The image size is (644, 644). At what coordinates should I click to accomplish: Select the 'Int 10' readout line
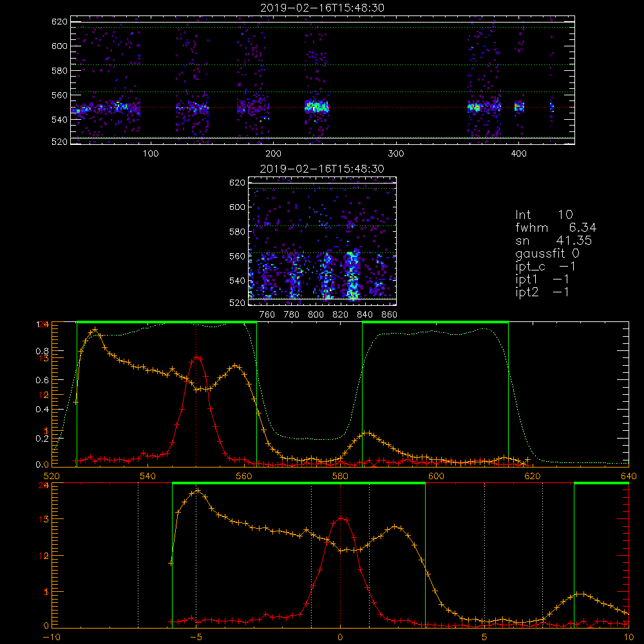click(544, 214)
